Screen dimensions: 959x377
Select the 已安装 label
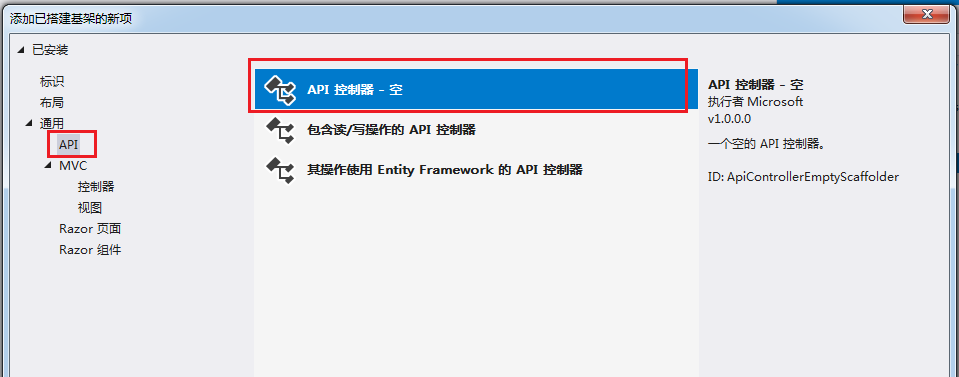[50, 50]
